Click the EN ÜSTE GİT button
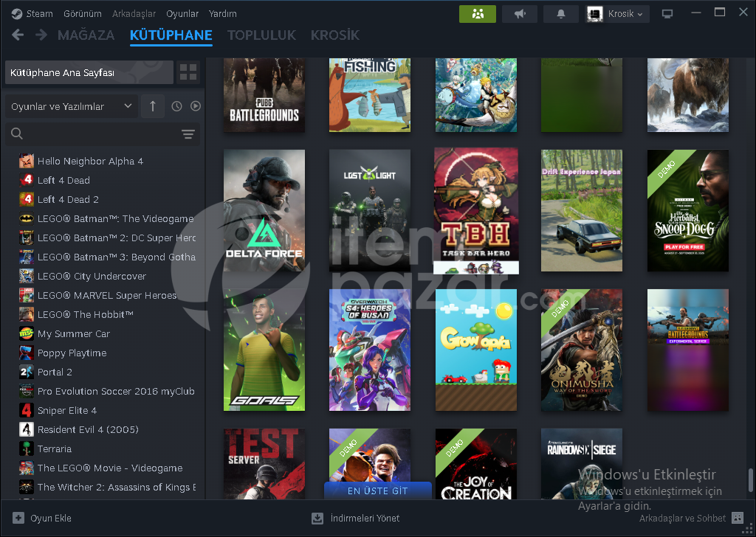Image resolution: width=756 pixels, height=537 pixels. [x=377, y=491]
